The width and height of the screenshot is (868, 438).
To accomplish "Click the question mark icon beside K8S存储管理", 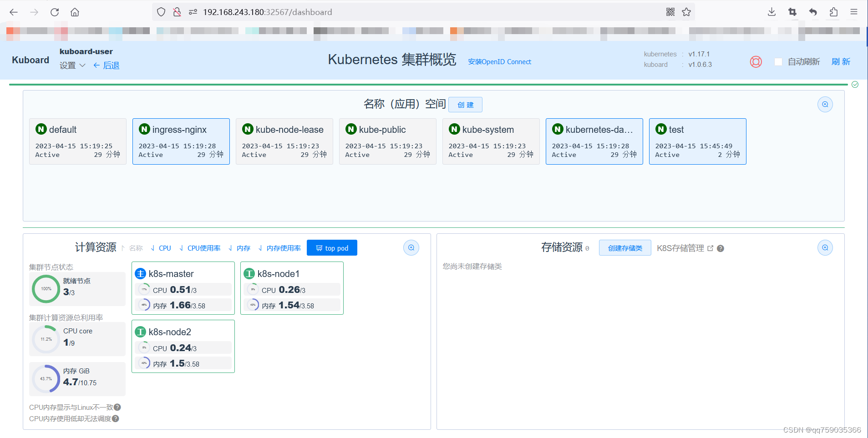I will pos(721,248).
